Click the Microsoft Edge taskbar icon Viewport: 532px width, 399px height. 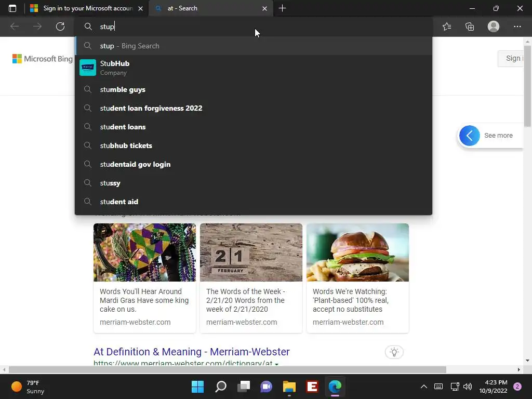pyautogui.click(x=335, y=387)
